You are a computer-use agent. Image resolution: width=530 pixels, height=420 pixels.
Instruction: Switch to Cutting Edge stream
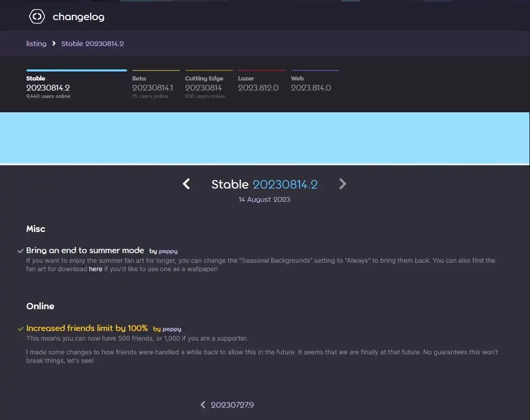[x=209, y=85]
